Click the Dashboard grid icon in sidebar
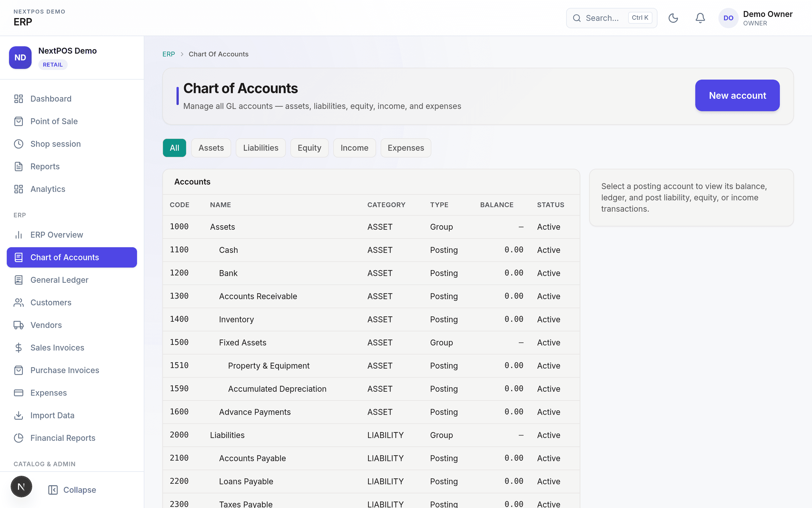 pos(18,99)
